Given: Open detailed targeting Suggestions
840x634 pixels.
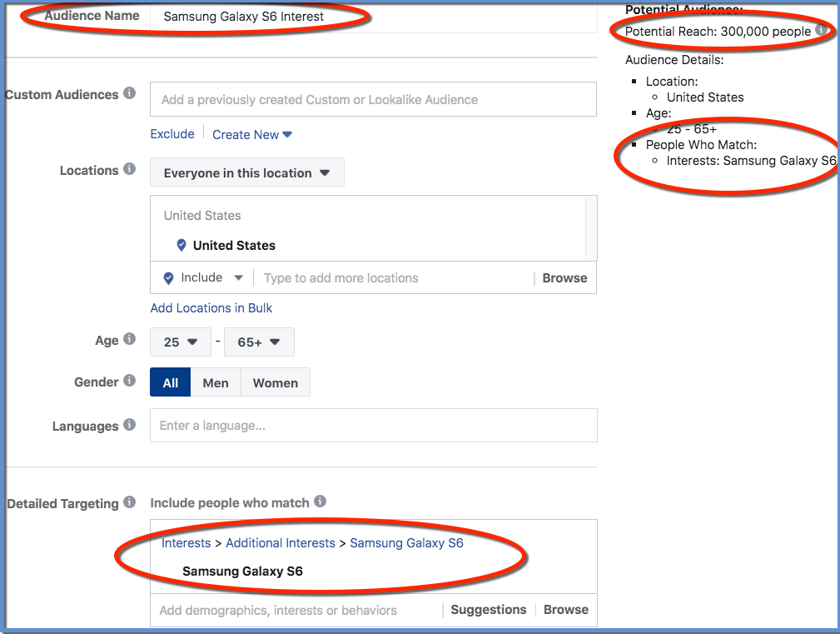Looking at the screenshot, I should (x=489, y=610).
